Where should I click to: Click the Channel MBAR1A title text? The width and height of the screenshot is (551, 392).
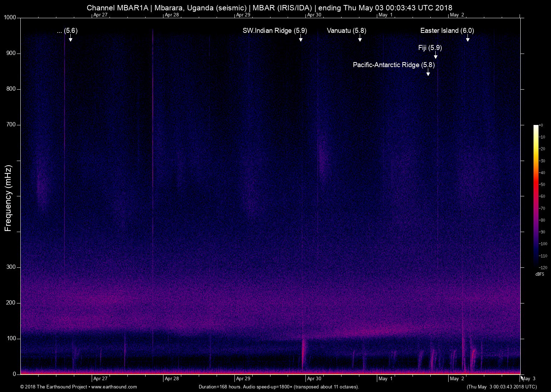tap(117, 8)
